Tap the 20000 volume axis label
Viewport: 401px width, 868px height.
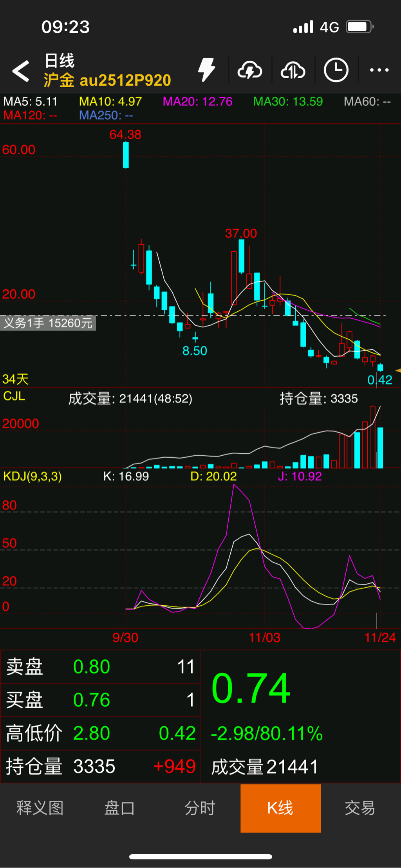[x=21, y=424]
